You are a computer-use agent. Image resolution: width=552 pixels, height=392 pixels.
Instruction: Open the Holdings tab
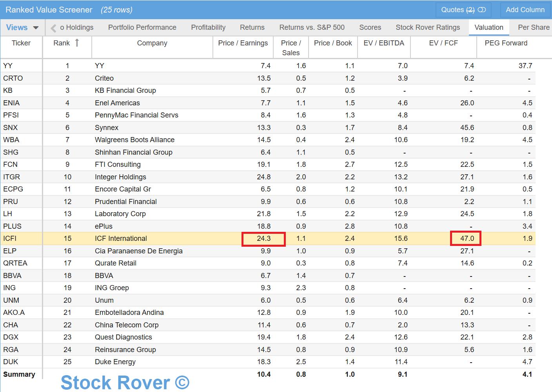click(77, 27)
